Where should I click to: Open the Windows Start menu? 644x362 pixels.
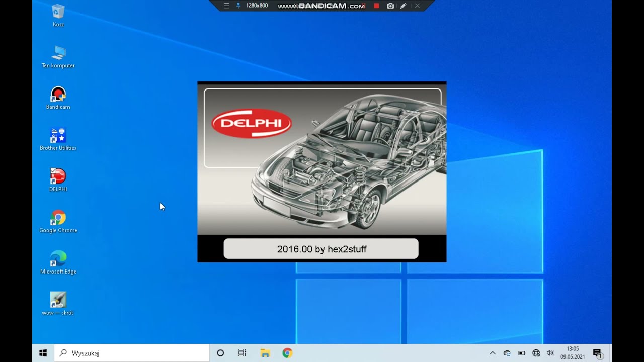tap(43, 353)
